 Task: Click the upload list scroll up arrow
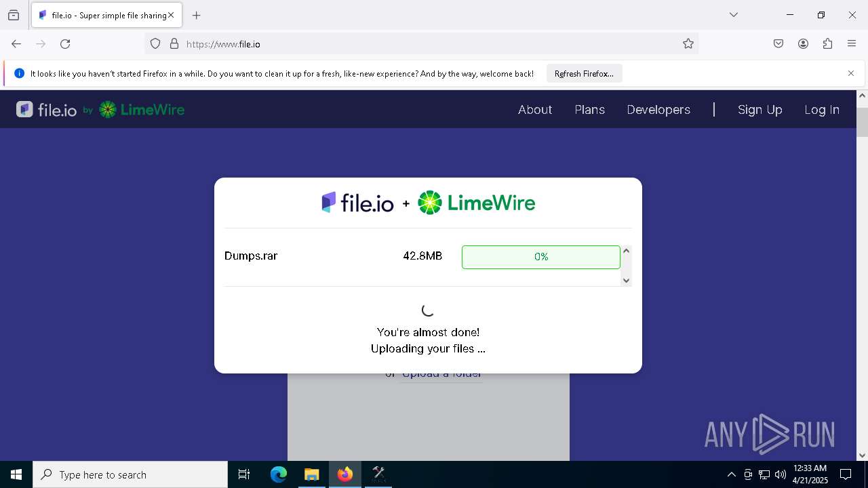point(627,251)
